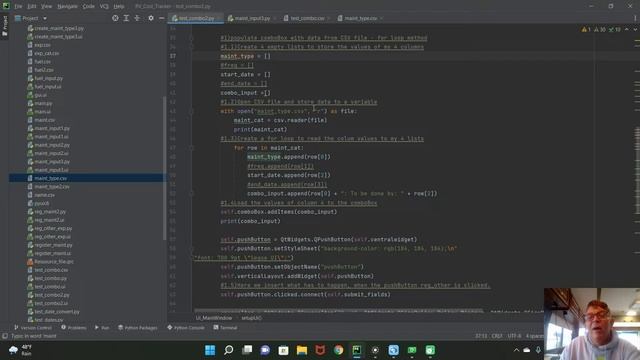Jump to next highlighted error arrow

pos(635,29)
